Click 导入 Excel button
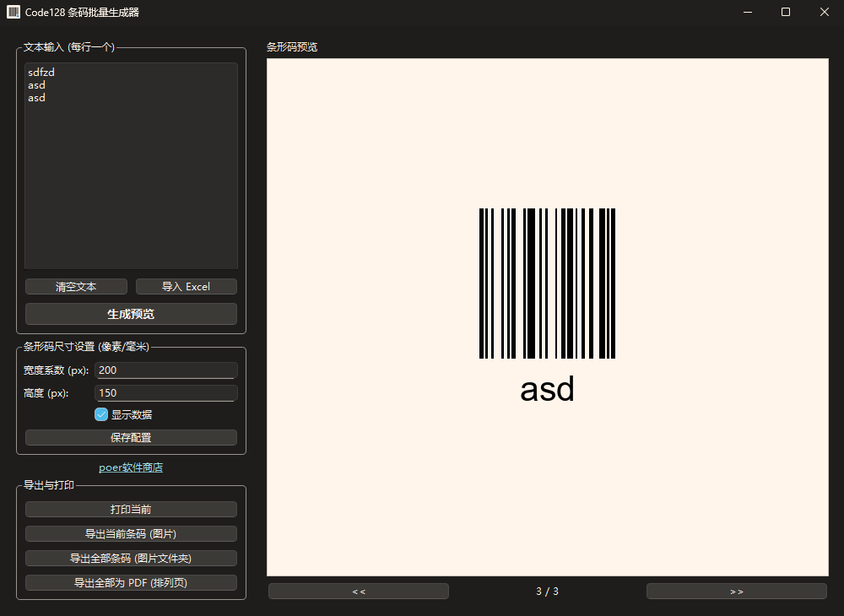 (x=187, y=287)
